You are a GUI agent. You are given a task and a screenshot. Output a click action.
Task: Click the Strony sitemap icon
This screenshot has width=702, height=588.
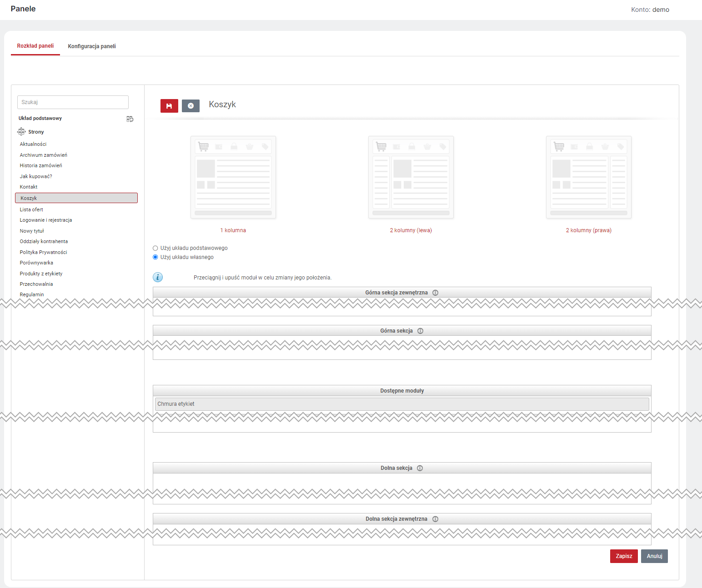[x=21, y=132]
